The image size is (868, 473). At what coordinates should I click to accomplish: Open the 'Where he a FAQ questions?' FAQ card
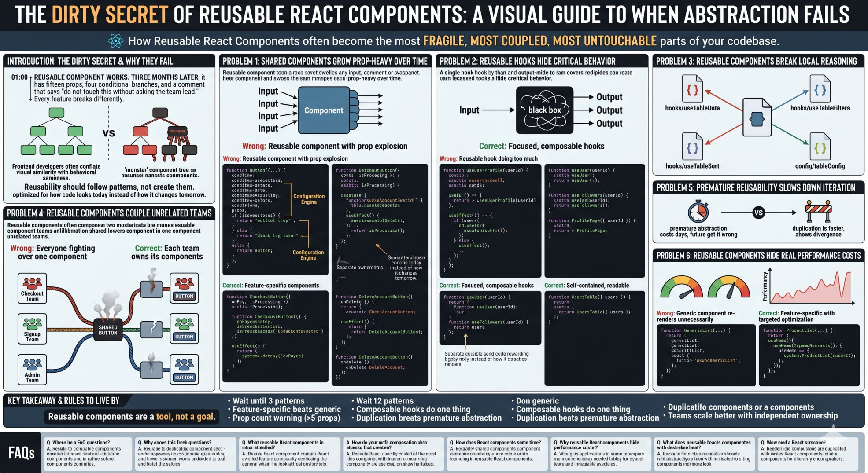[88, 453]
